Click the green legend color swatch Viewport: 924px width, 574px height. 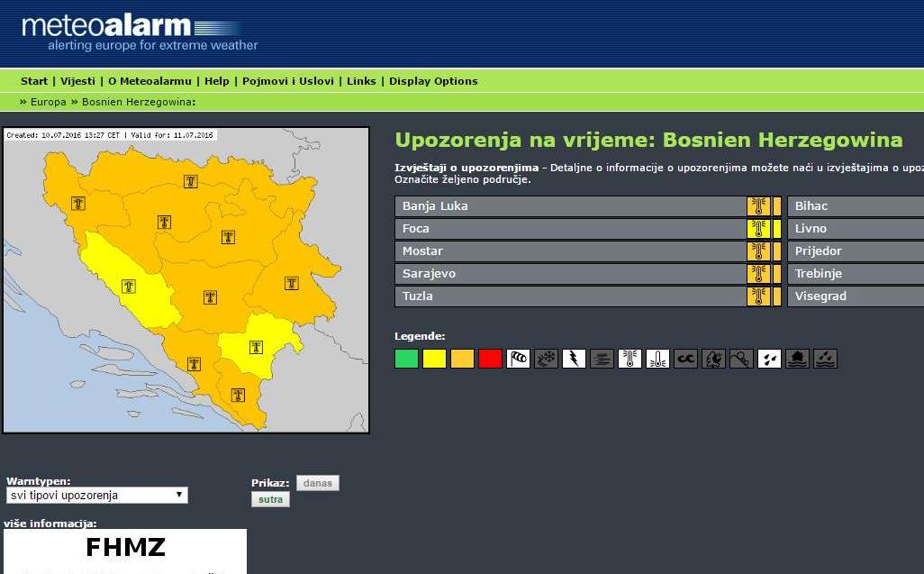pos(406,359)
